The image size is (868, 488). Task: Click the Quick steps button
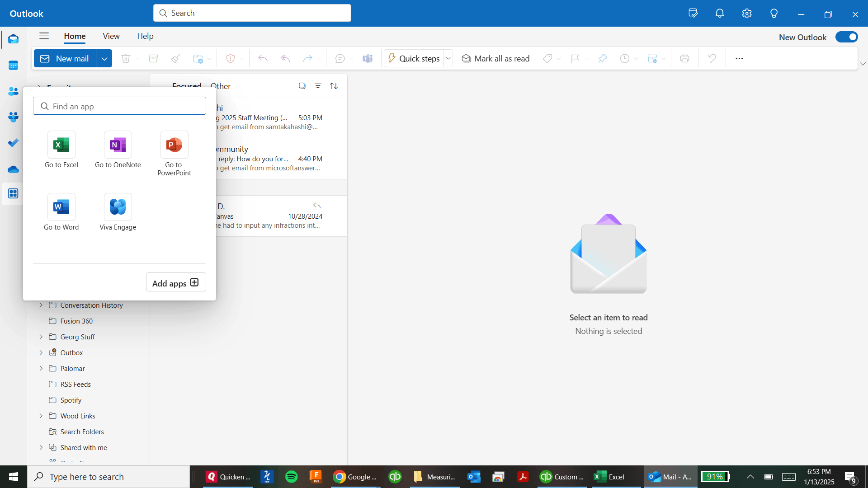414,59
